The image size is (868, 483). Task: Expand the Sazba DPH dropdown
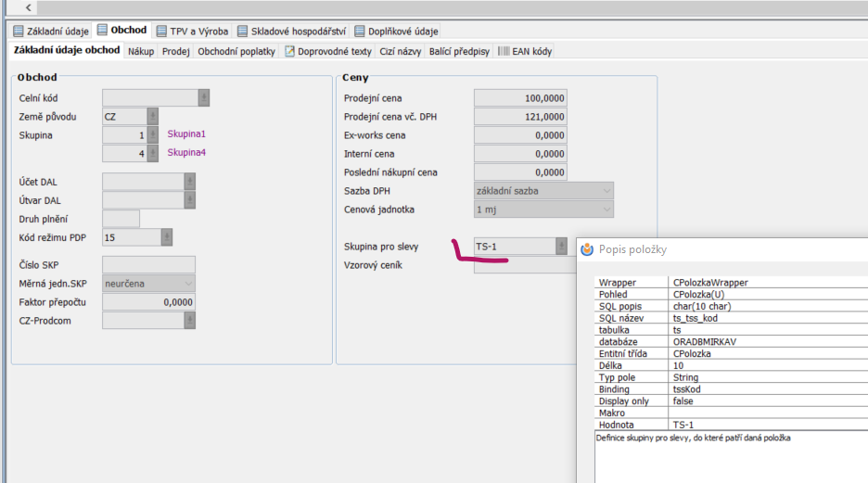(606, 191)
